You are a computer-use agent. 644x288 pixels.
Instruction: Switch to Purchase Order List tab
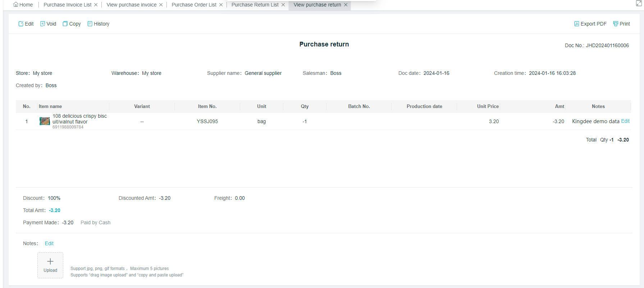(194, 5)
